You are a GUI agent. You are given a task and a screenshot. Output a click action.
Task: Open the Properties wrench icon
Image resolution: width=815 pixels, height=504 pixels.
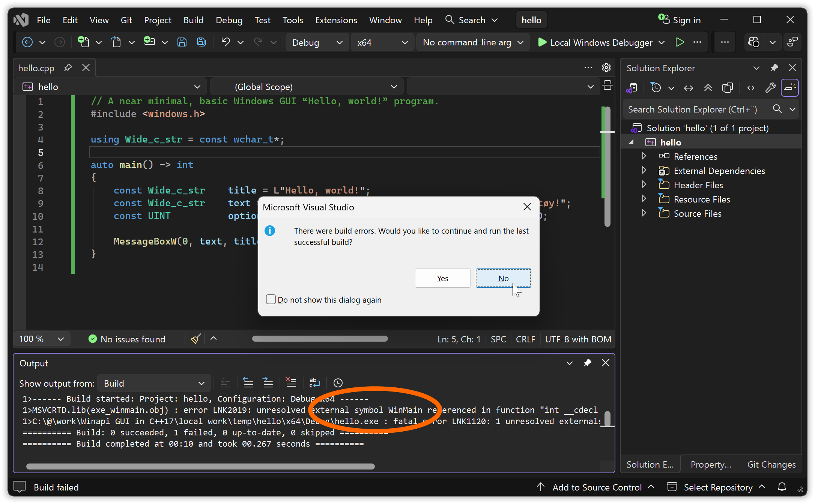770,88
